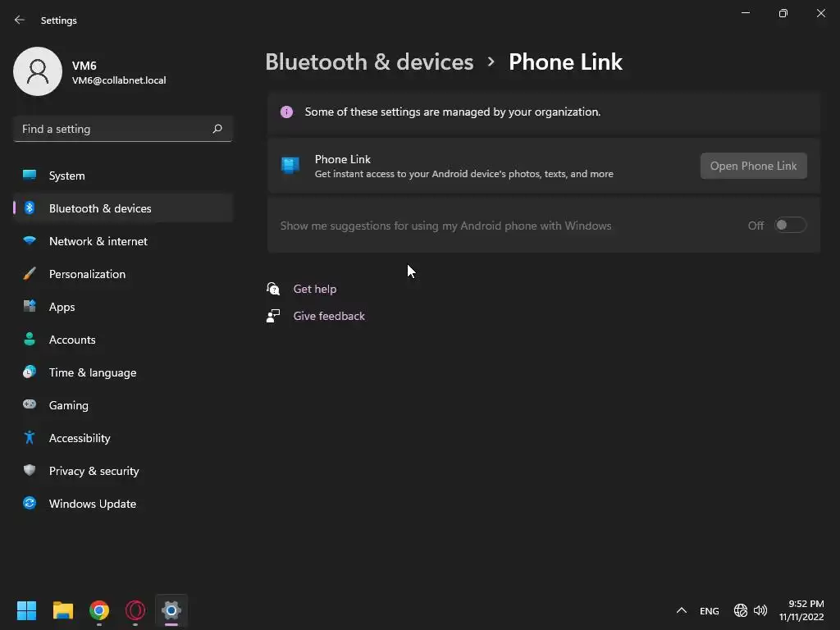Navigate to Bluetooth & devices breadcrumb

(369, 62)
